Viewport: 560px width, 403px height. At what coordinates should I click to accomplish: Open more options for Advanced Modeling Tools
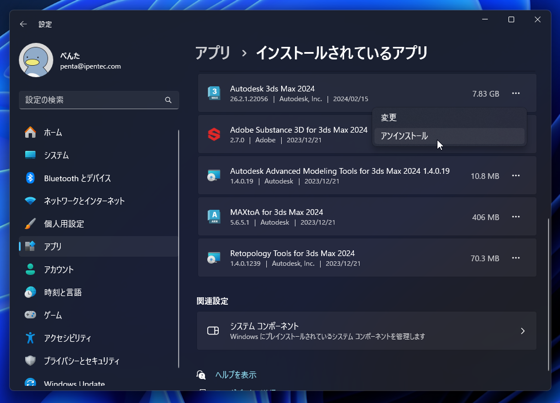pos(516,175)
